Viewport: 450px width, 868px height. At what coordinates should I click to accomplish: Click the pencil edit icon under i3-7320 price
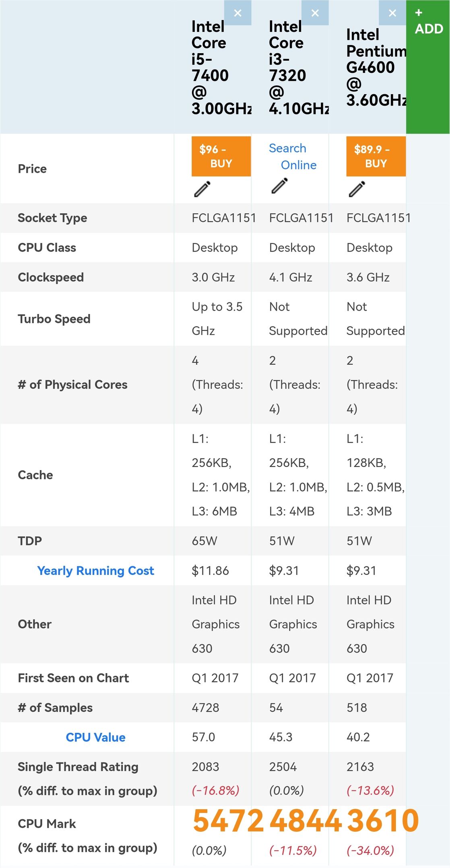(279, 186)
